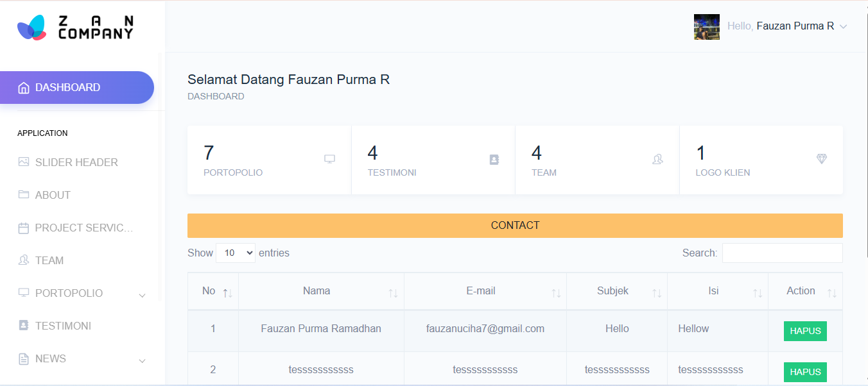Click the Testimoni contact-card sidebar icon

24,326
